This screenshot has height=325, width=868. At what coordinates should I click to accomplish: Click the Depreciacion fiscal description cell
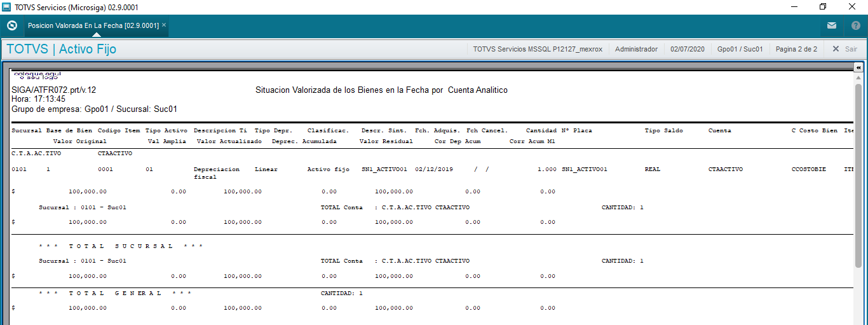coord(217,173)
